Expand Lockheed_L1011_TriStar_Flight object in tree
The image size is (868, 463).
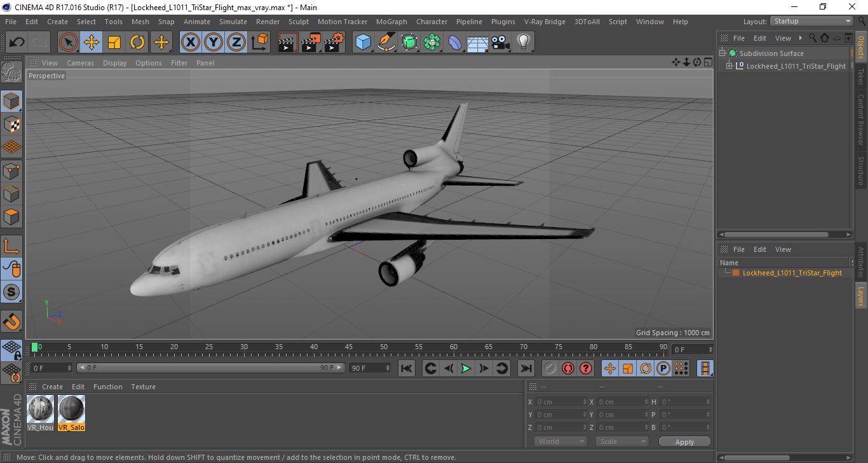729,66
